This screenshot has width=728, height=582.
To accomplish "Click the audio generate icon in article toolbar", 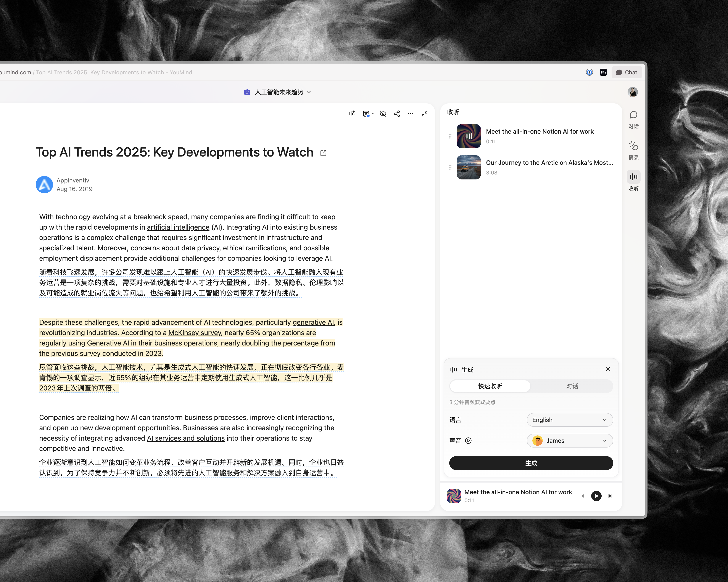I will point(352,113).
